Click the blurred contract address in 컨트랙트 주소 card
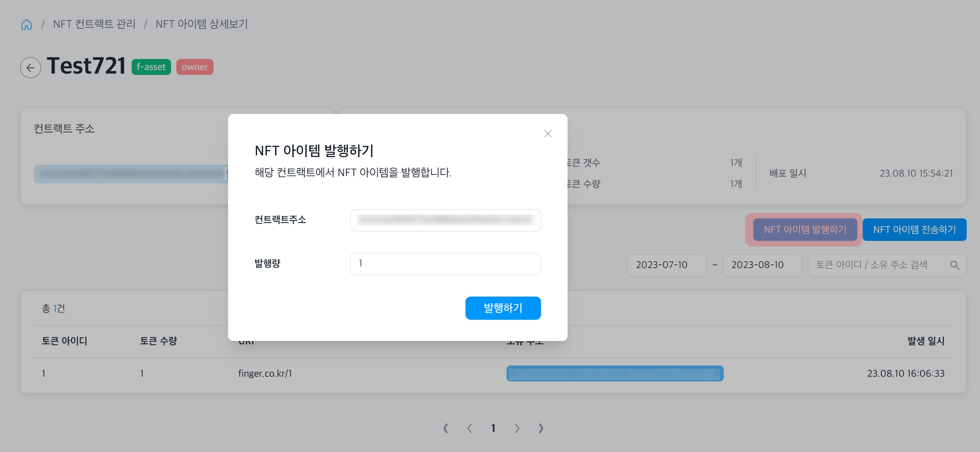 pyautogui.click(x=131, y=174)
